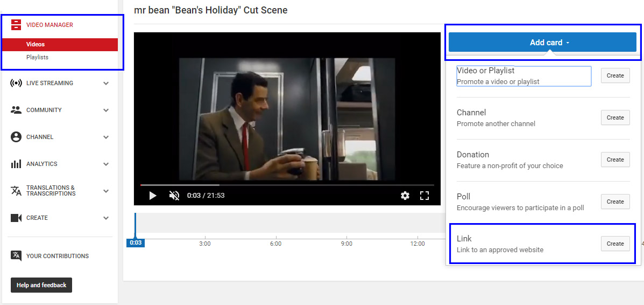Open Video Manager section
The height and width of the screenshot is (305, 644).
49,25
